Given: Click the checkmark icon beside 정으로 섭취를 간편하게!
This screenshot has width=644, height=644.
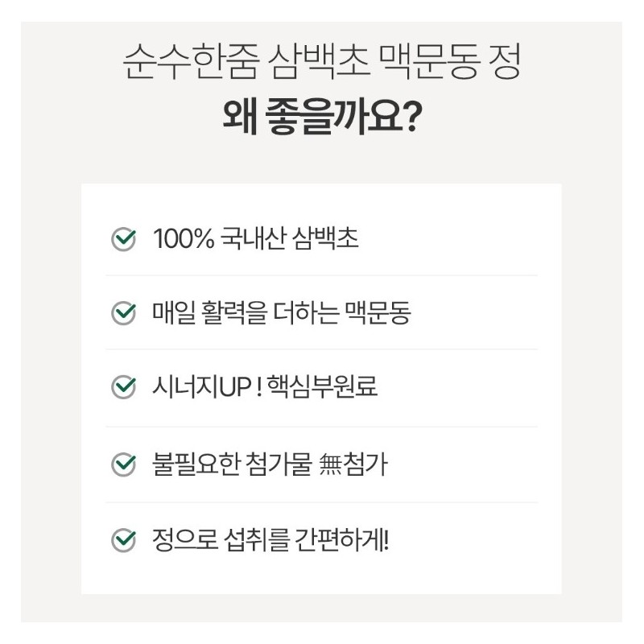Looking at the screenshot, I should click(124, 539).
